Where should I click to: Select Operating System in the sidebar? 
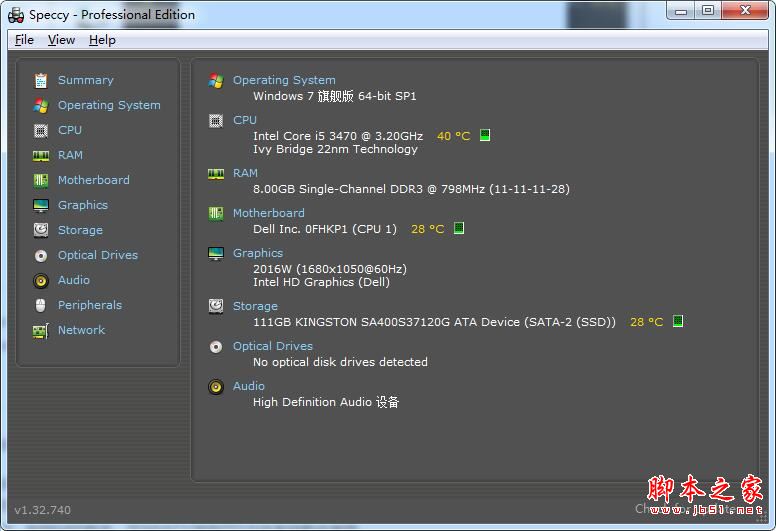(109, 105)
